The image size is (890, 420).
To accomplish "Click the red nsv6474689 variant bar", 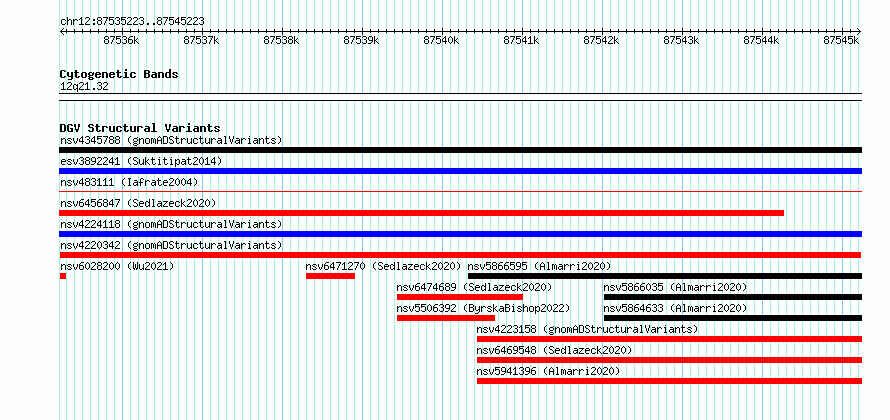I will [x=460, y=297].
